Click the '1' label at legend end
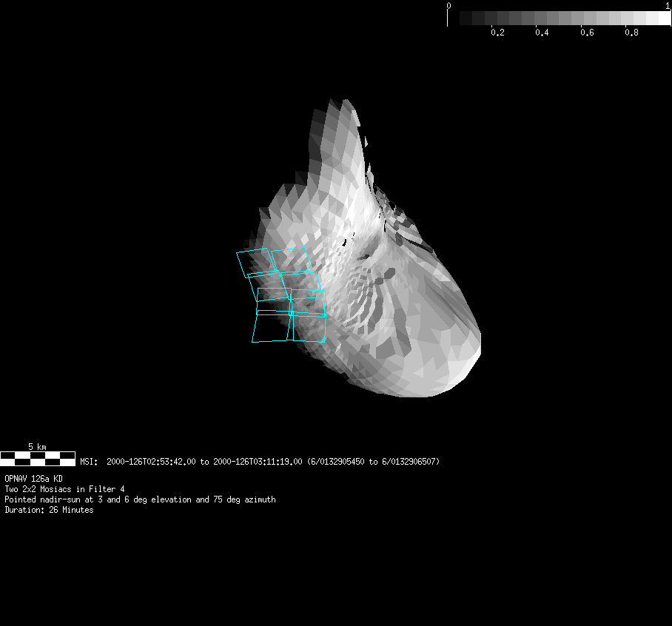This screenshot has height=626, width=672. click(x=668, y=6)
